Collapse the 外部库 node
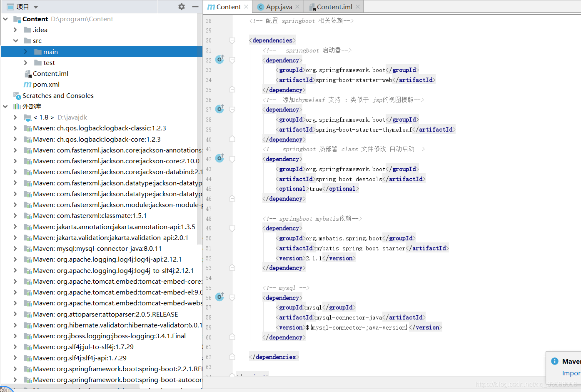The height and width of the screenshot is (392, 581). click(5, 106)
